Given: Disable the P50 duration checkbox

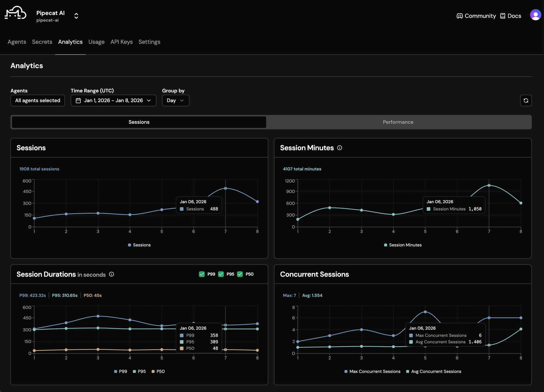Looking at the screenshot, I should coord(240,274).
